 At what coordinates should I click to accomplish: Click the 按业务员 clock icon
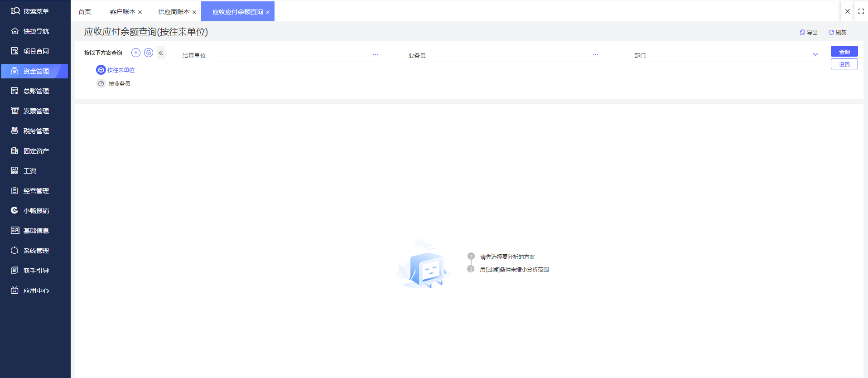coord(101,83)
